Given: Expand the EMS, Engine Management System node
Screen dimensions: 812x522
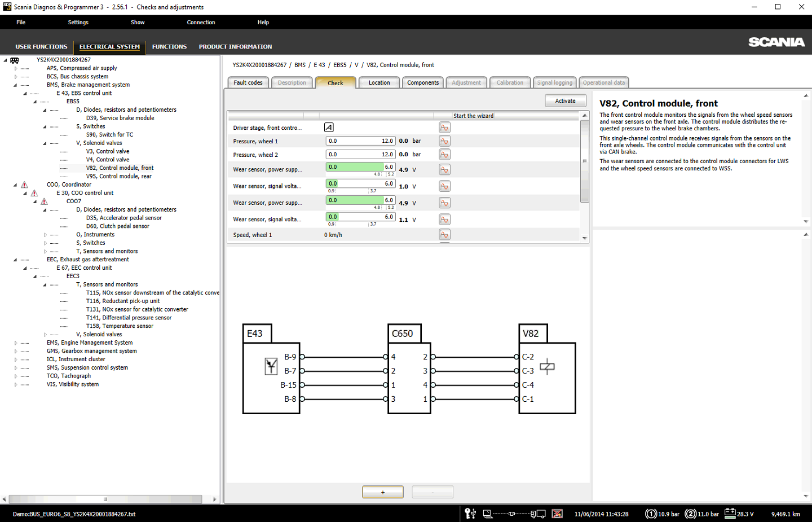Looking at the screenshot, I should 16,343.
